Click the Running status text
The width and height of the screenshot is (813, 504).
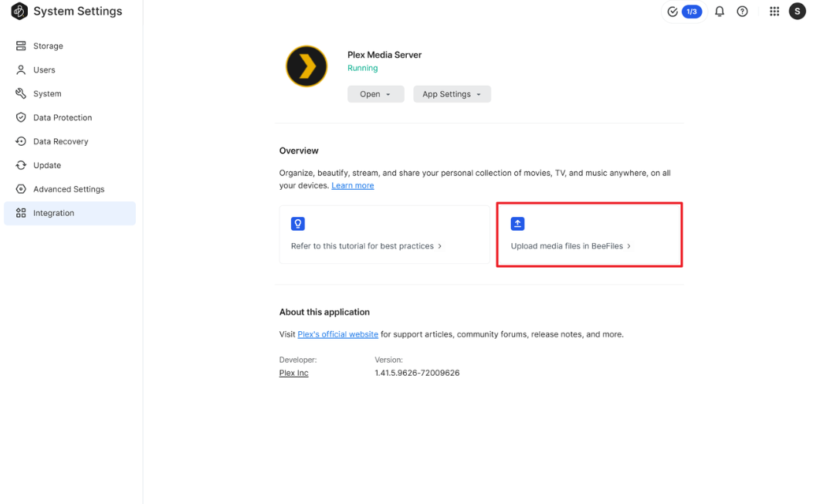point(362,68)
